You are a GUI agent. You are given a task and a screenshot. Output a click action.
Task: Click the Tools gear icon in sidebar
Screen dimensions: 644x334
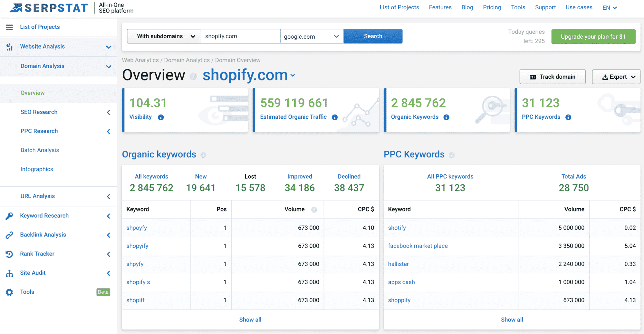click(x=9, y=292)
